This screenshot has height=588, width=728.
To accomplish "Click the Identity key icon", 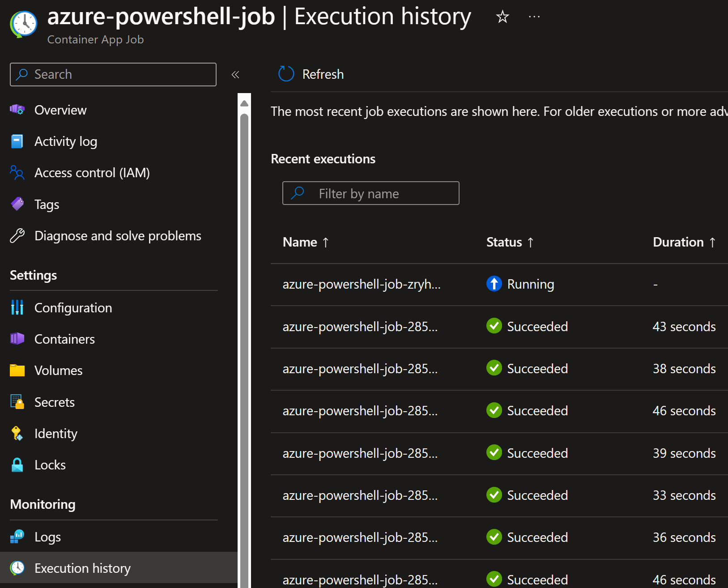I will [x=17, y=433].
